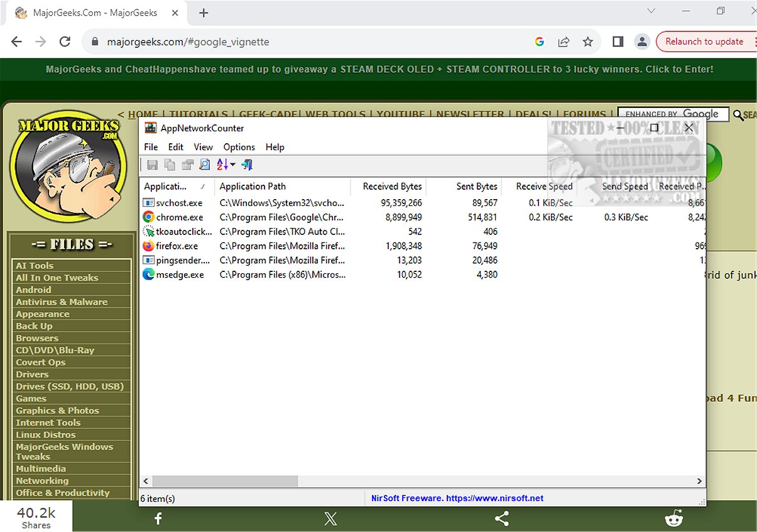Share on Facebook via bottom bar
The width and height of the screenshot is (757, 532).
pos(158,518)
